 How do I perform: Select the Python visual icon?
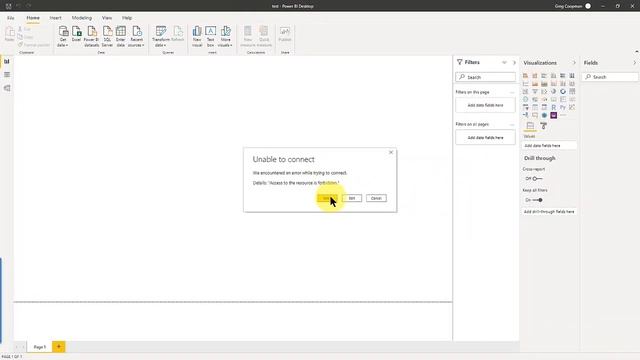pyautogui.click(x=563, y=107)
